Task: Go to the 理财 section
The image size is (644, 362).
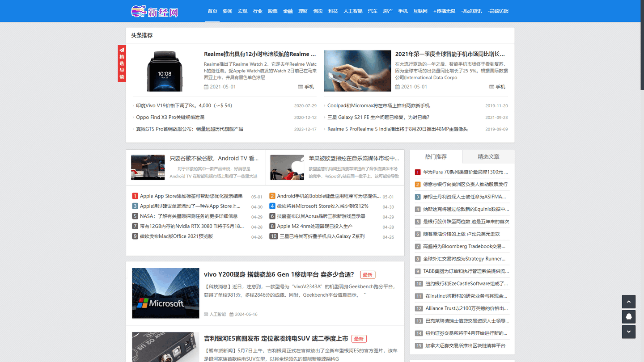Action: (303, 11)
